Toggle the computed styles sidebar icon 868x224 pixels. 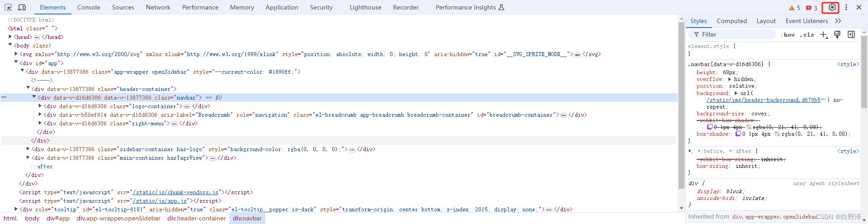coord(851,34)
